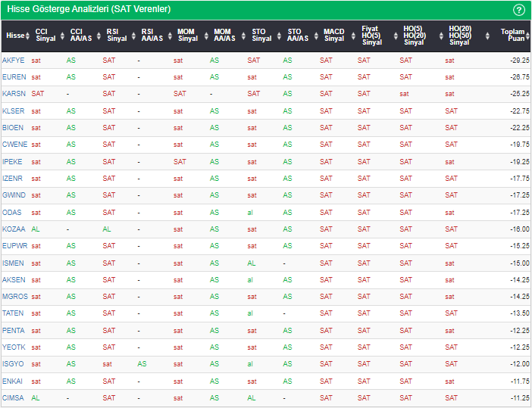Sort by RSI AA/AS column arrows
This screenshot has height=408, width=532.
click(170, 36)
